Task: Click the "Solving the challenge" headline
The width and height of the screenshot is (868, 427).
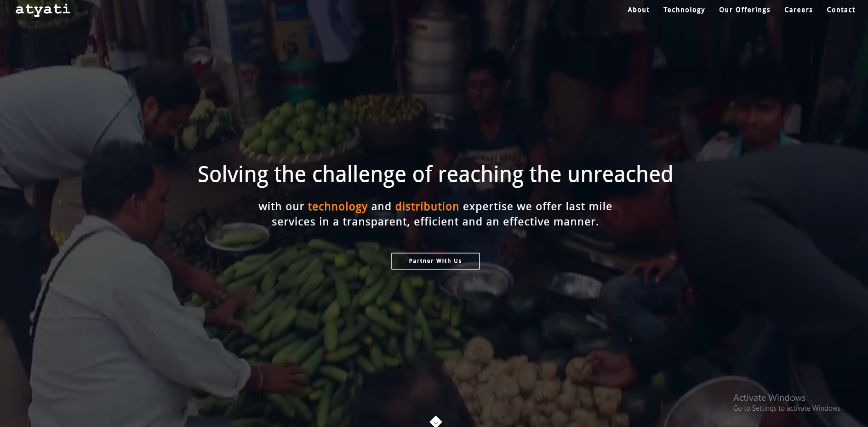Action: [435, 175]
